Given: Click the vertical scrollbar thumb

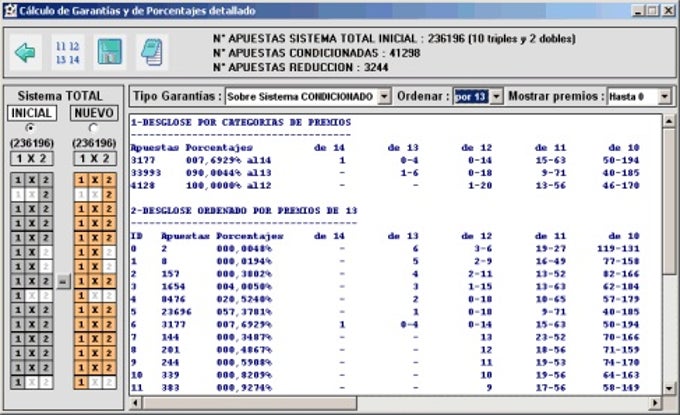Looking at the screenshot, I should tap(668, 201).
